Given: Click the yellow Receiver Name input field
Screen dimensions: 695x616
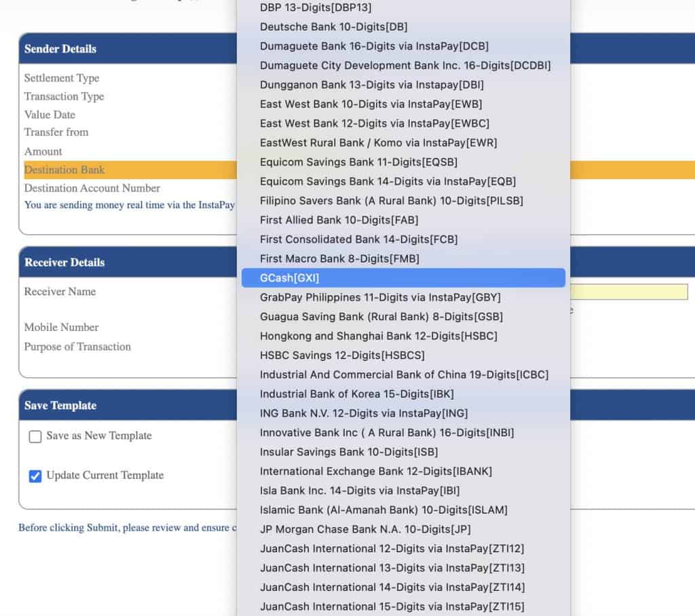Looking at the screenshot, I should (628, 292).
